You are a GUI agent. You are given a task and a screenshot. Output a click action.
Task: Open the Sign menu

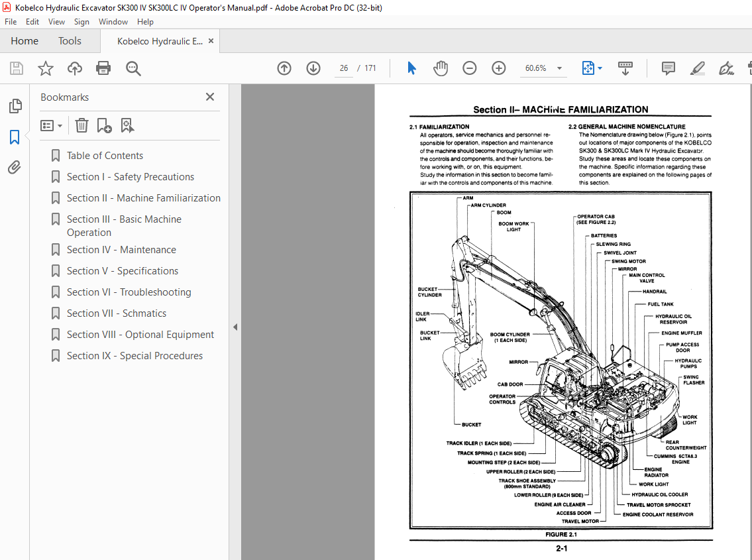[x=81, y=22]
